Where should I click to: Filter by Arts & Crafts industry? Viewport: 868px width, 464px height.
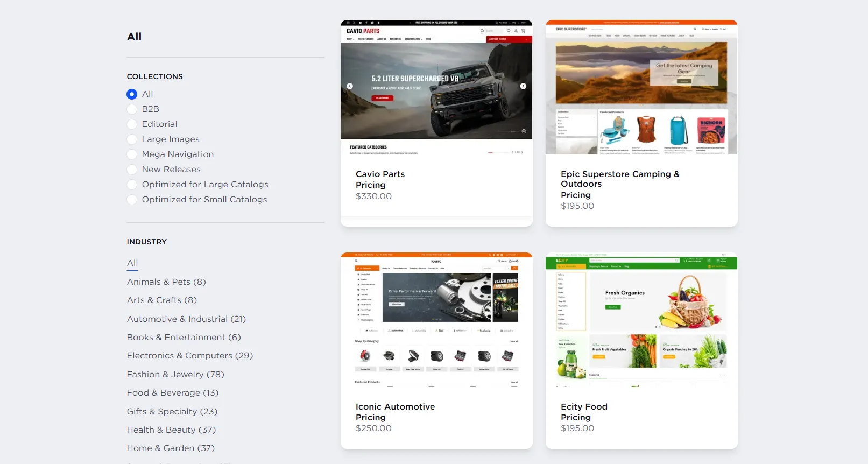pyautogui.click(x=162, y=300)
